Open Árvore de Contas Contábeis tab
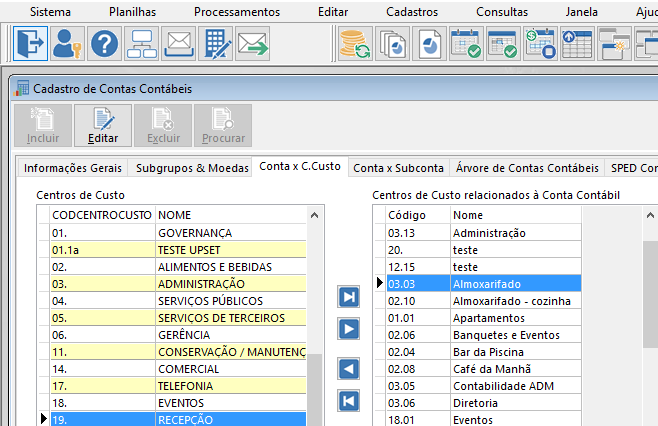The height and width of the screenshot is (426, 658). coord(527,168)
